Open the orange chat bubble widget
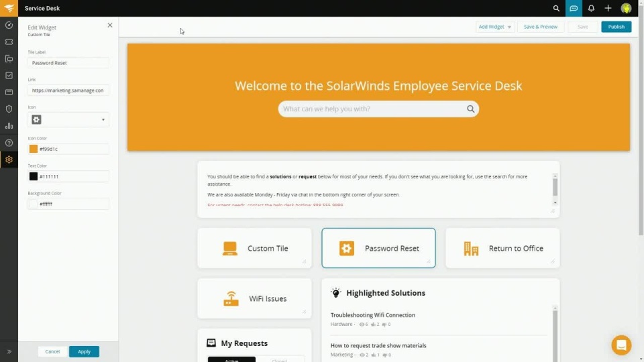 tap(621, 345)
